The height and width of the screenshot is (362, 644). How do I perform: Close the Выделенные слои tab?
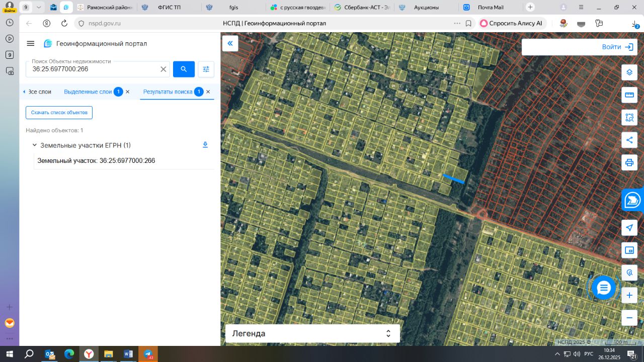(128, 92)
